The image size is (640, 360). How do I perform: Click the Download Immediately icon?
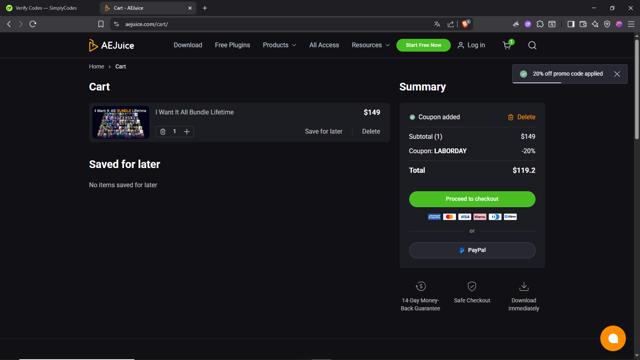(x=524, y=287)
